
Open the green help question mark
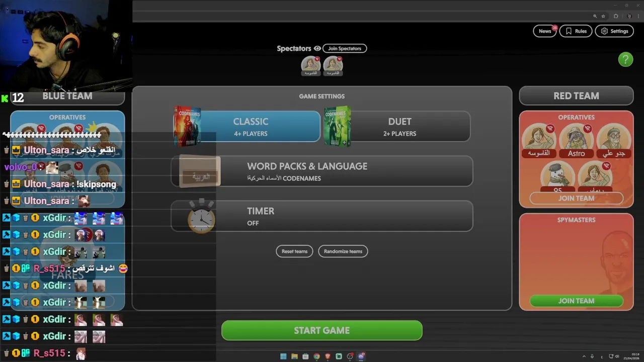pyautogui.click(x=625, y=59)
